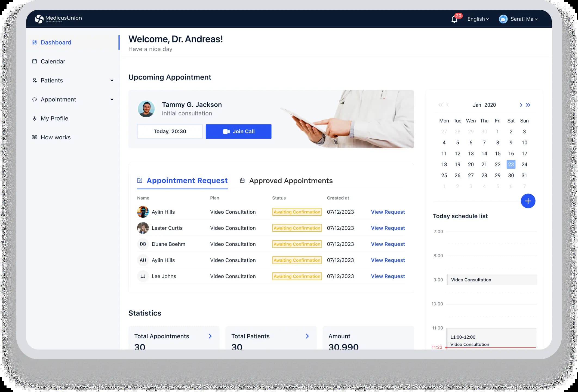
Task: Click the 11:22 current time marker
Action: (437, 347)
